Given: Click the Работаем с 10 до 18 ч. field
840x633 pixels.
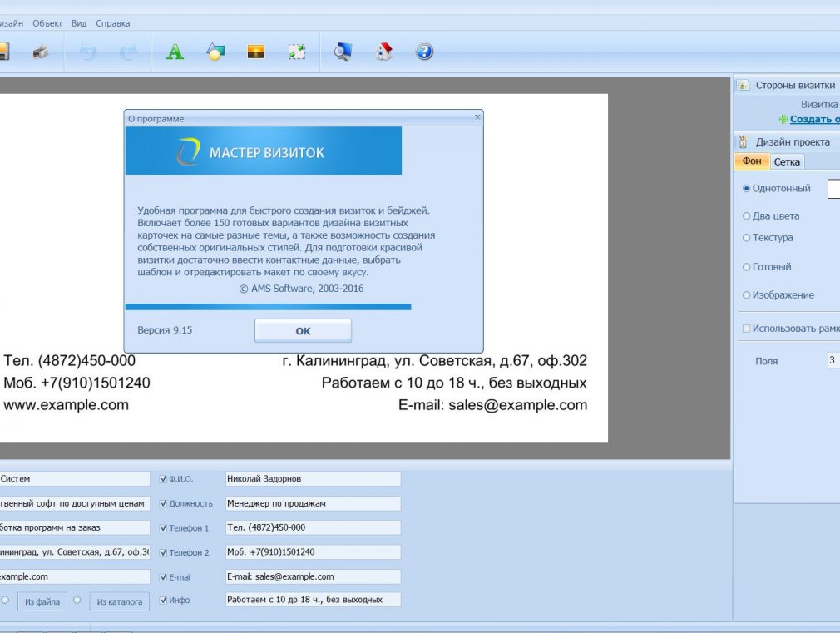Looking at the screenshot, I should tap(313, 600).
